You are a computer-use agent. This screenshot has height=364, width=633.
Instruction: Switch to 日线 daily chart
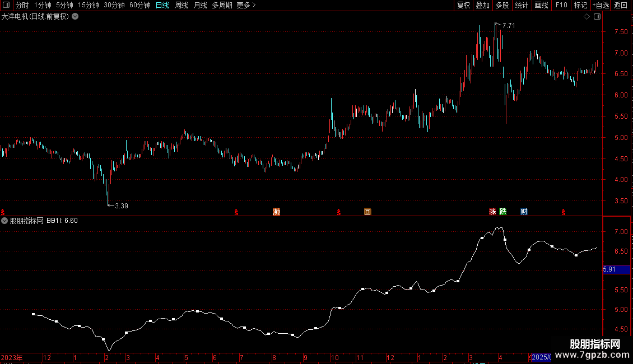[162, 5]
